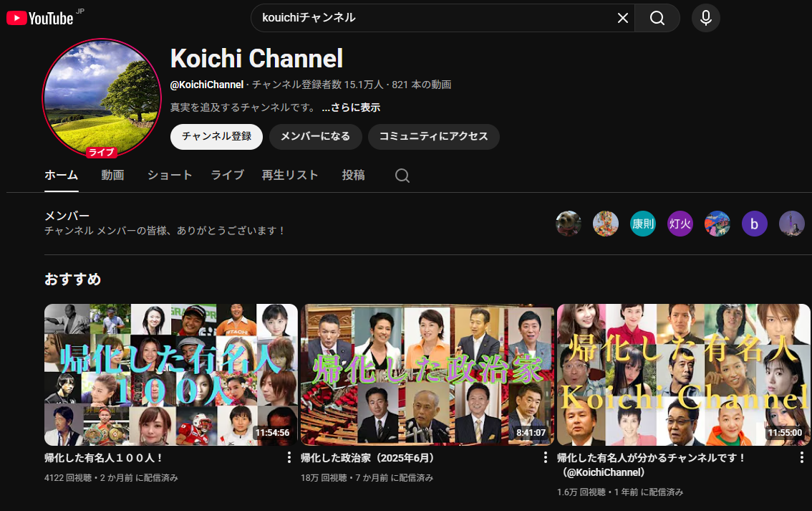Open the 帰化した政治家 video thumbnail
The width and height of the screenshot is (812, 511).
(x=427, y=375)
